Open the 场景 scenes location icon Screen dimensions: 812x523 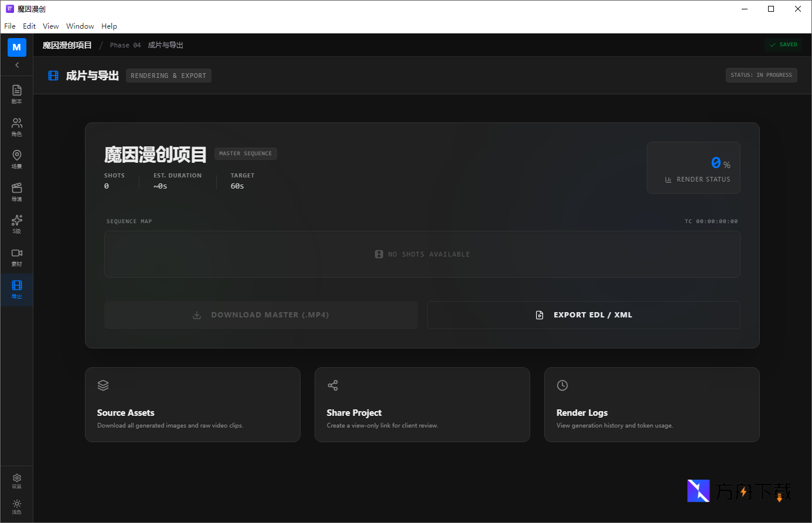pos(16,158)
